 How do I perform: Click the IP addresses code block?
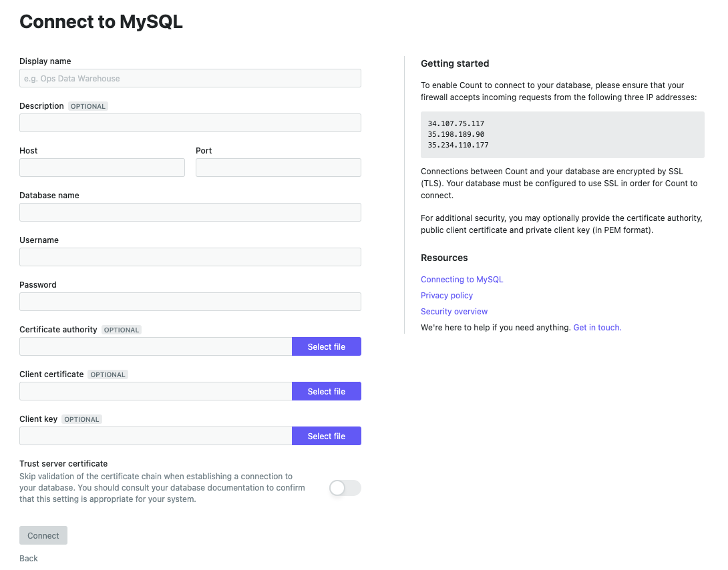563,135
